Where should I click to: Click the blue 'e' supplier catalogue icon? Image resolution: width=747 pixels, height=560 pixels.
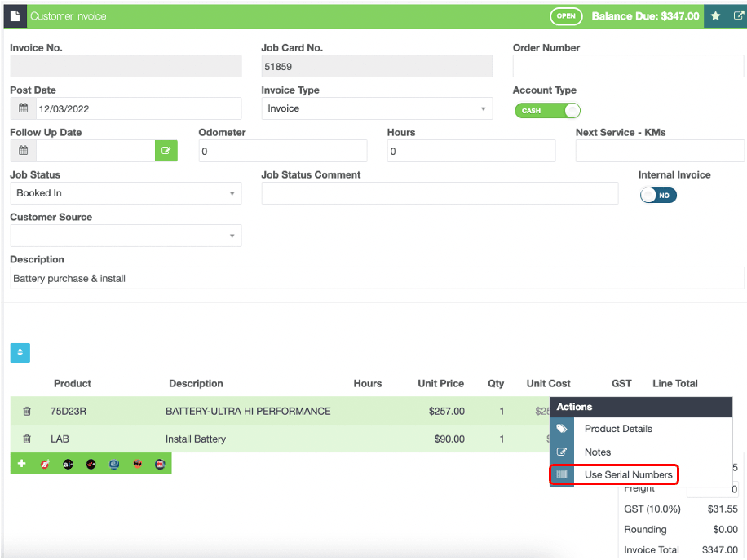coord(114,464)
